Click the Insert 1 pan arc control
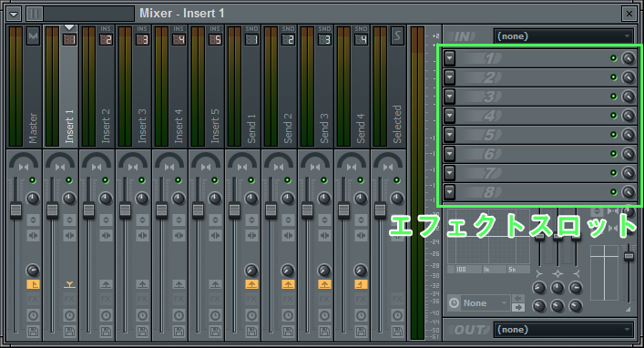Image resolution: width=644 pixels, height=348 pixels. click(60, 160)
